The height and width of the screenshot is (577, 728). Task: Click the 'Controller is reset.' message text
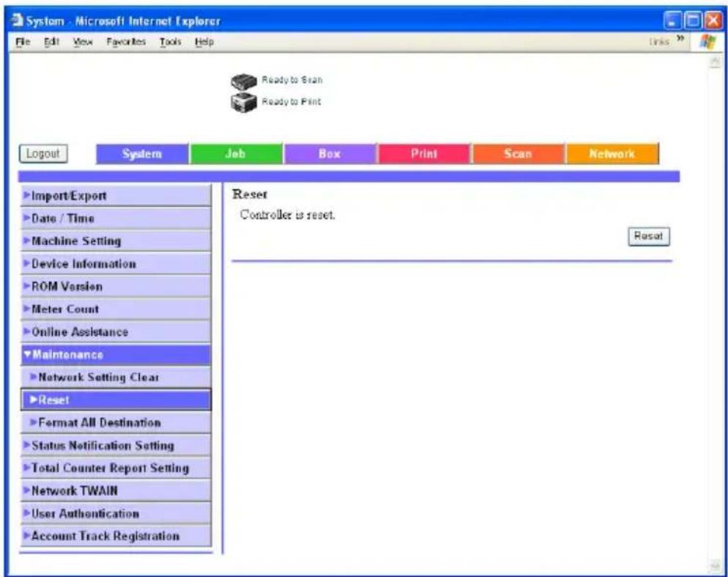coord(287,215)
